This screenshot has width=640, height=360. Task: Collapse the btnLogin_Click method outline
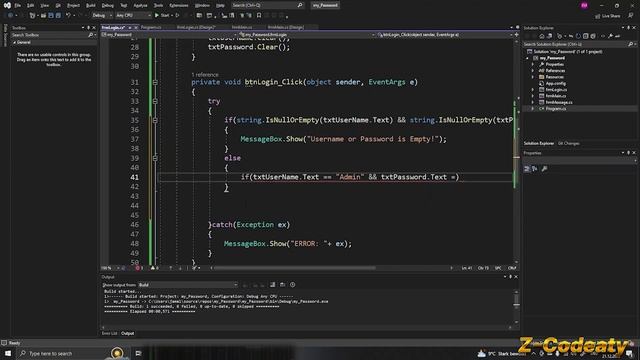point(155,82)
